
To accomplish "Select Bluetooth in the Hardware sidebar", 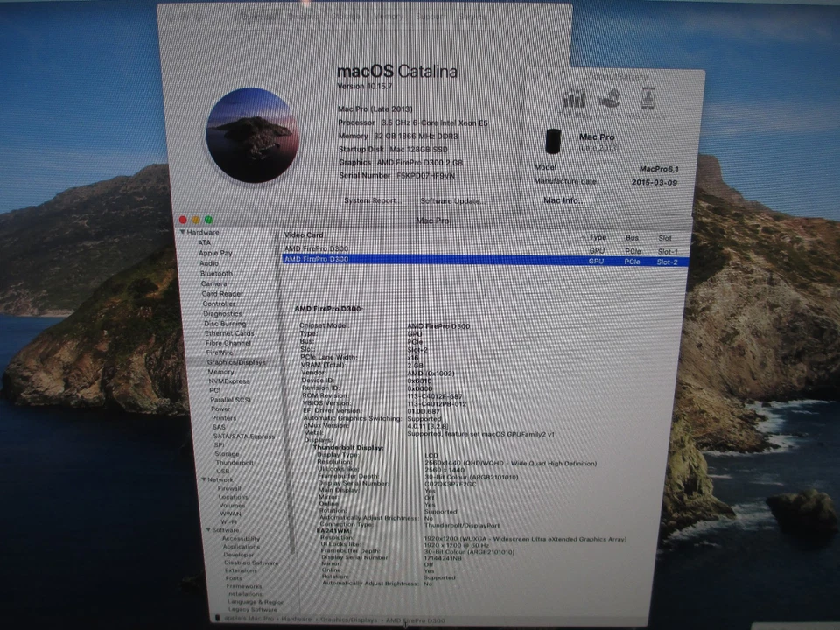I will coord(214,274).
